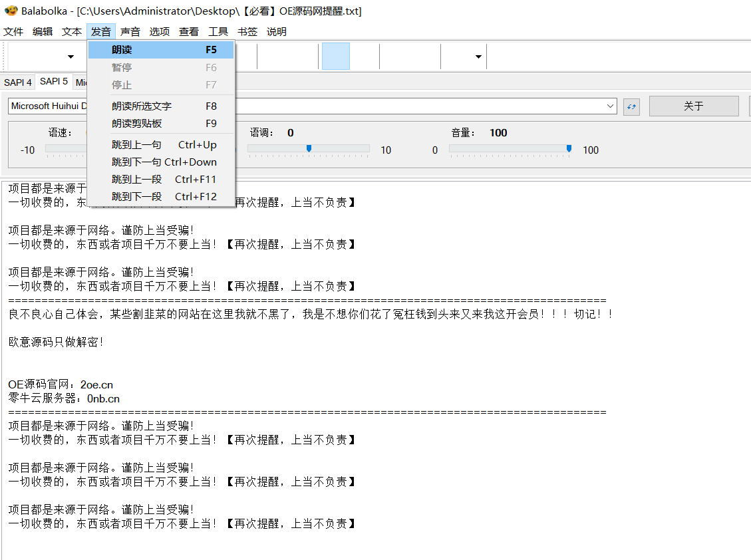Click the text line 欧意源码只做解密！
The image size is (751, 560).
(57, 342)
